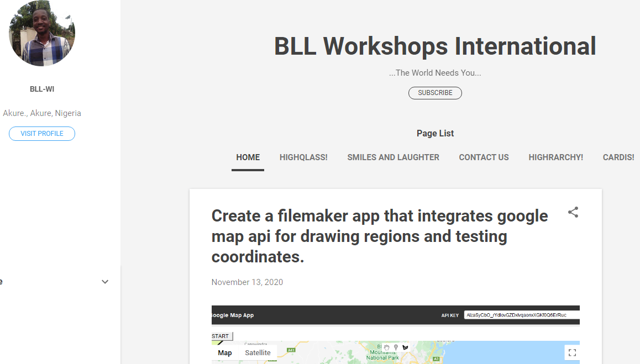This screenshot has width=640, height=364.
Task: Open the HIGHQLASS! page tab
Action: click(x=303, y=157)
